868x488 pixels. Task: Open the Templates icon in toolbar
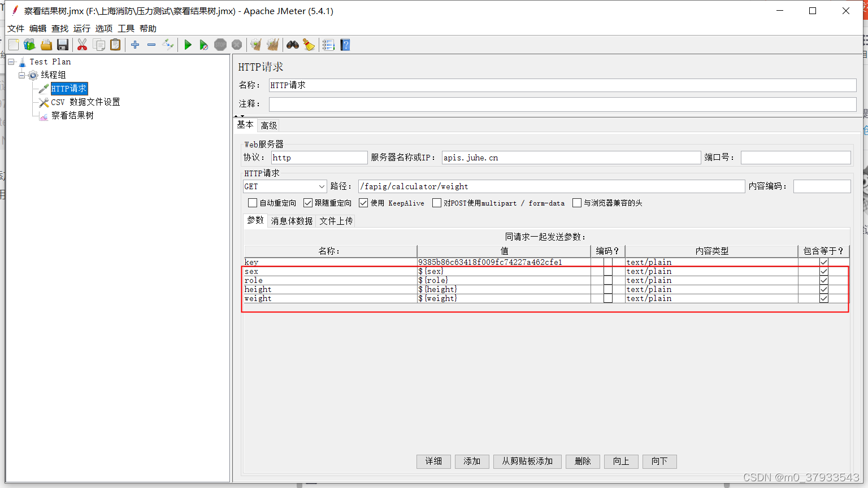pos(29,45)
